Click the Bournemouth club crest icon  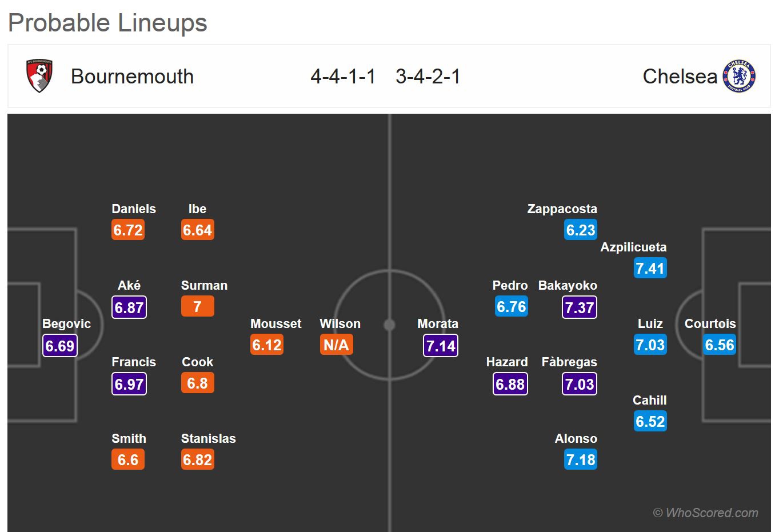39,76
